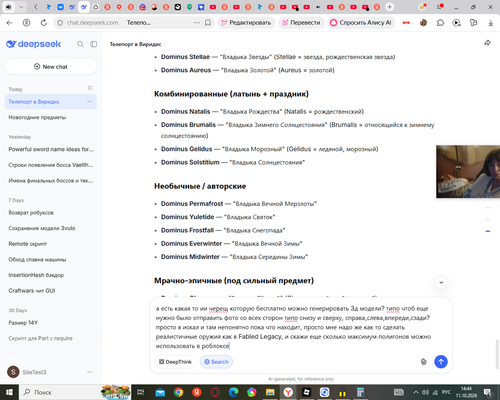The width and height of the screenshot is (500, 400).
Task: Open the Новогодние предметы chat
Action: [x=51, y=117]
